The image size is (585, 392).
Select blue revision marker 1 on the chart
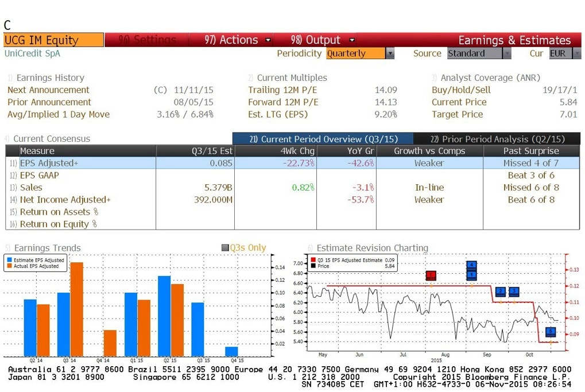(471, 275)
